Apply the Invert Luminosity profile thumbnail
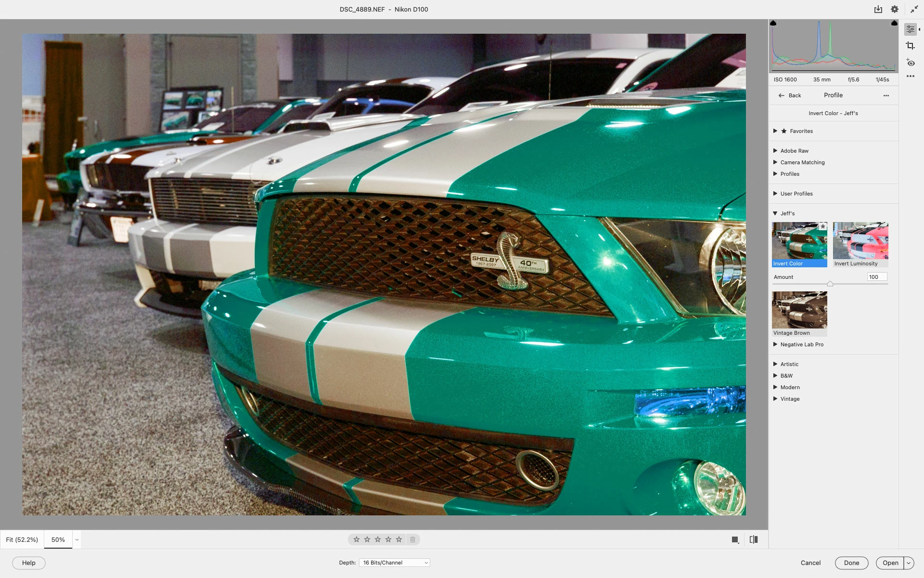924x578 pixels. click(x=860, y=241)
